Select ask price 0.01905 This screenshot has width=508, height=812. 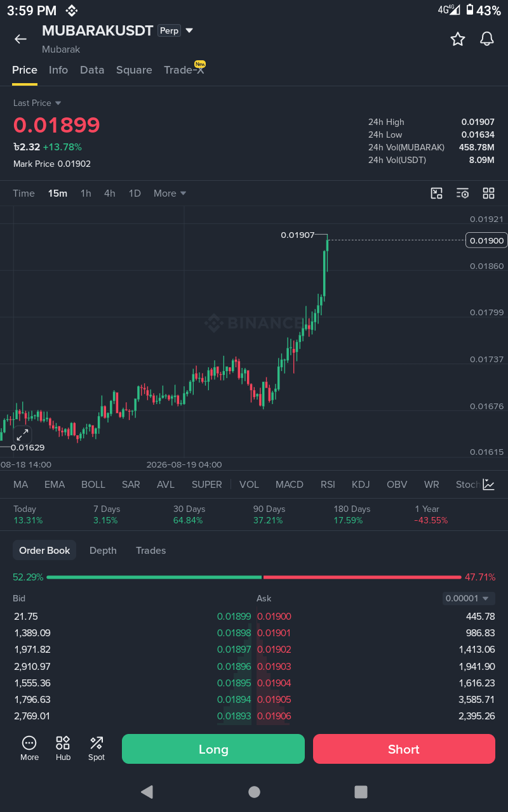274,700
